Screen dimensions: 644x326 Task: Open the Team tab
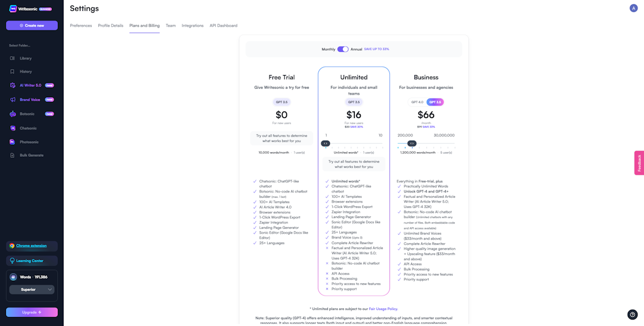(171, 26)
